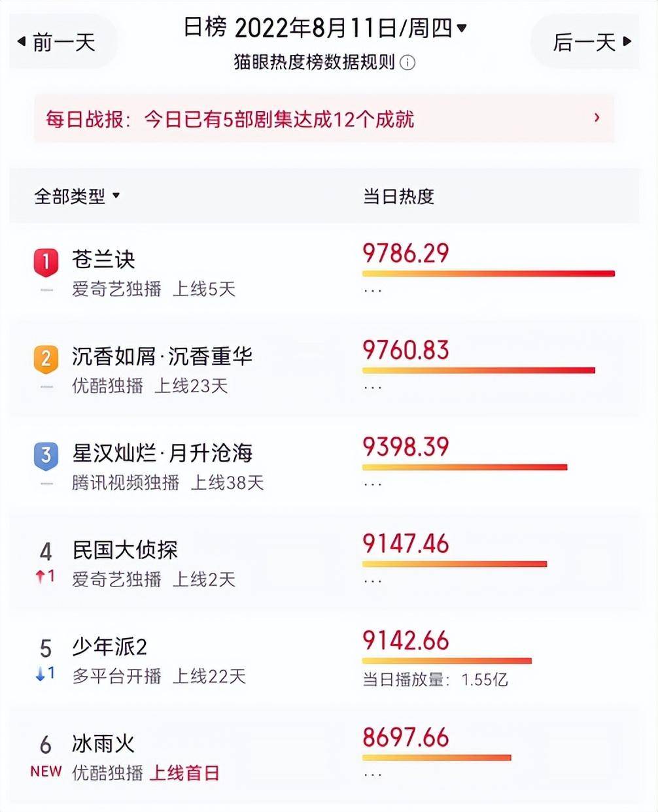This screenshot has width=658, height=812.
Task: Click the heat bar for 民国大侦探
Action: 455,564
